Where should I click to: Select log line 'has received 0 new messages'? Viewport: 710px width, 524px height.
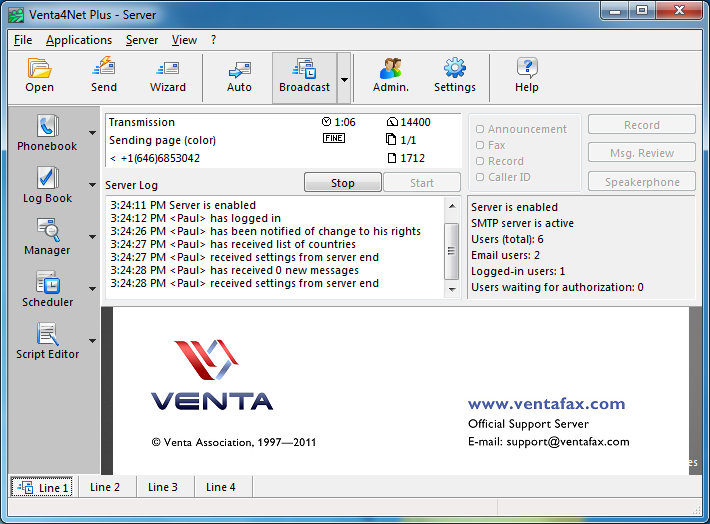pyautogui.click(x=235, y=270)
